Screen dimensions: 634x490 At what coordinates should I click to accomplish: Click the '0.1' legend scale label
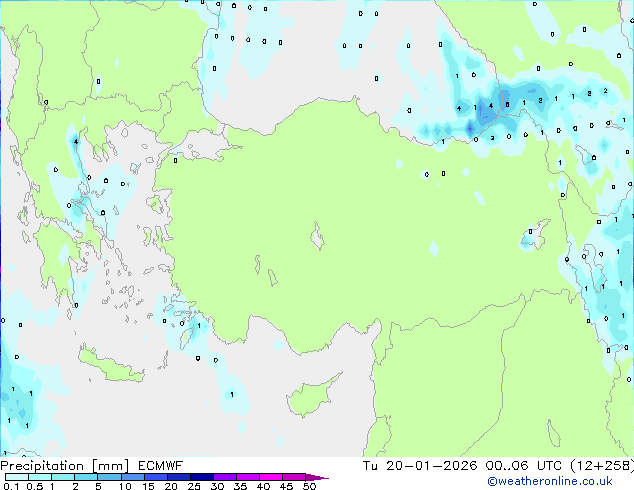point(11,486)
